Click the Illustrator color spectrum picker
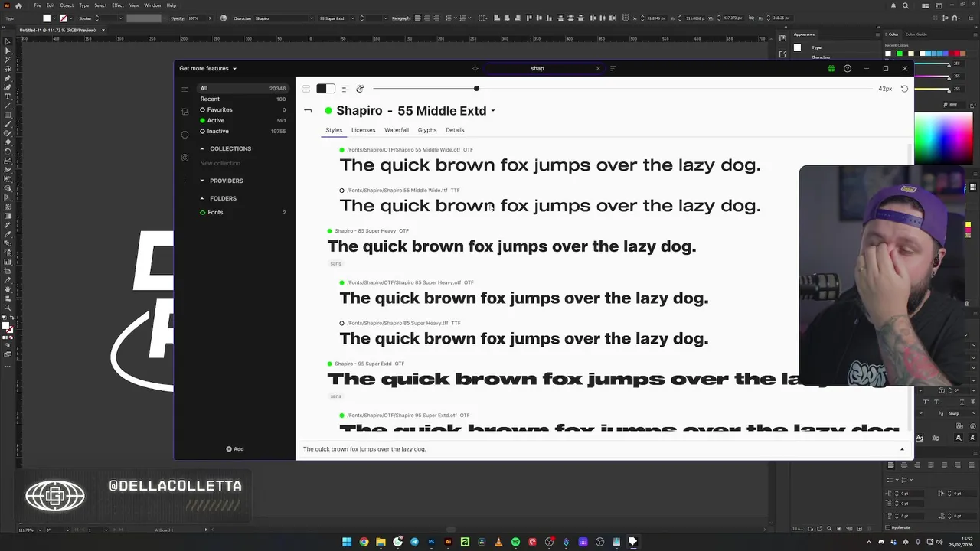The image size is (980, 551). (943, 139)
